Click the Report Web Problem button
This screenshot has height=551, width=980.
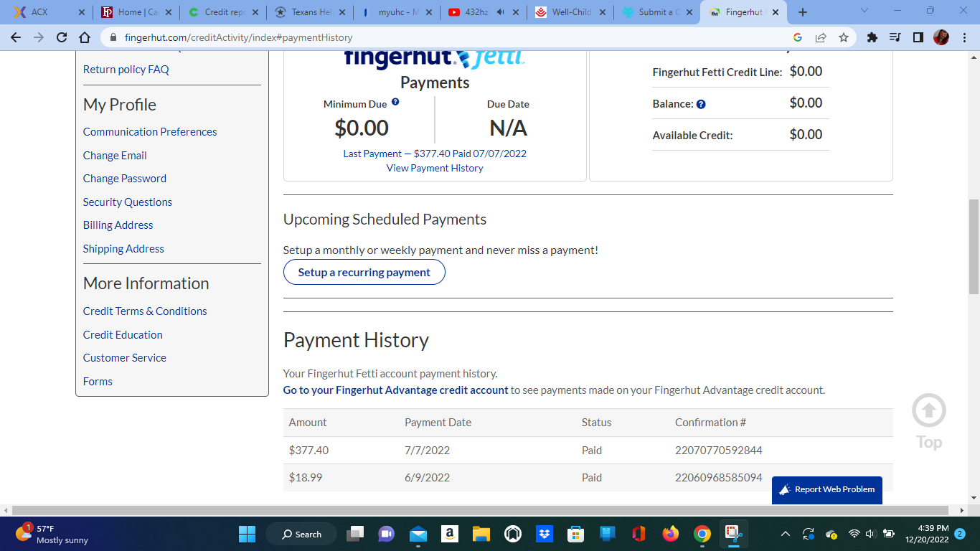(826, 489)
